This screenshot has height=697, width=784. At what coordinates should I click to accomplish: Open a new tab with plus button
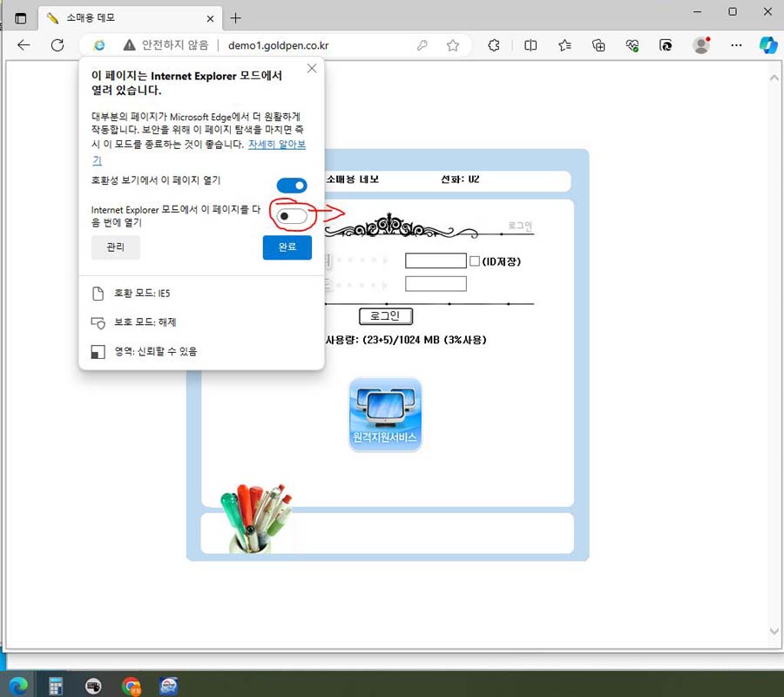[x=235, y=17]
